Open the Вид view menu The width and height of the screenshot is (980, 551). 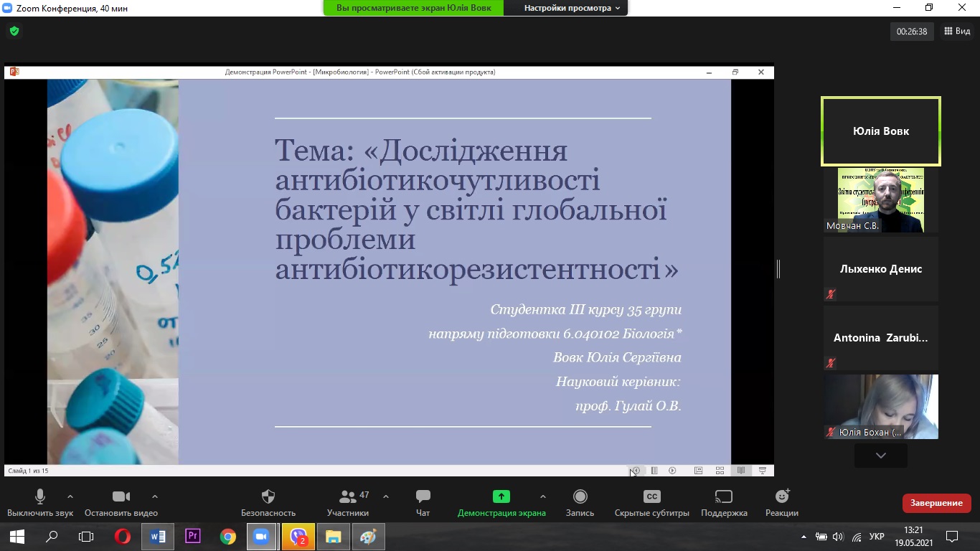click(x=957, y=31)
